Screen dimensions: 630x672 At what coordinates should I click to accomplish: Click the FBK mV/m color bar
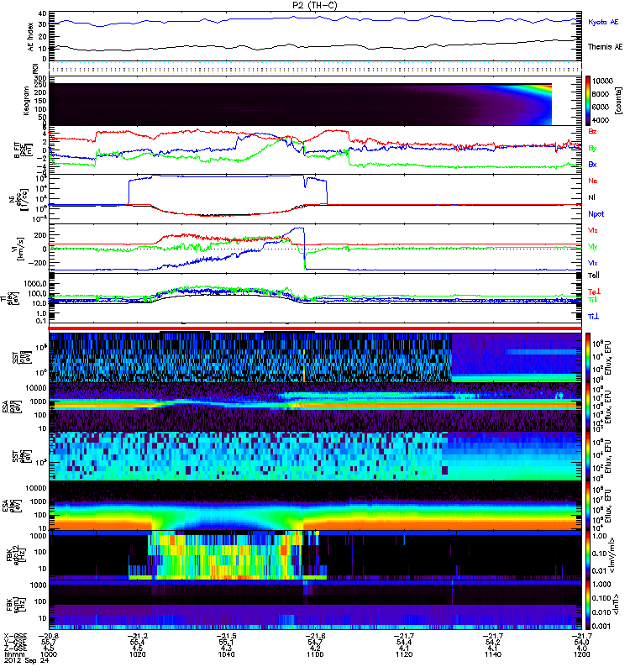point(587,555)
